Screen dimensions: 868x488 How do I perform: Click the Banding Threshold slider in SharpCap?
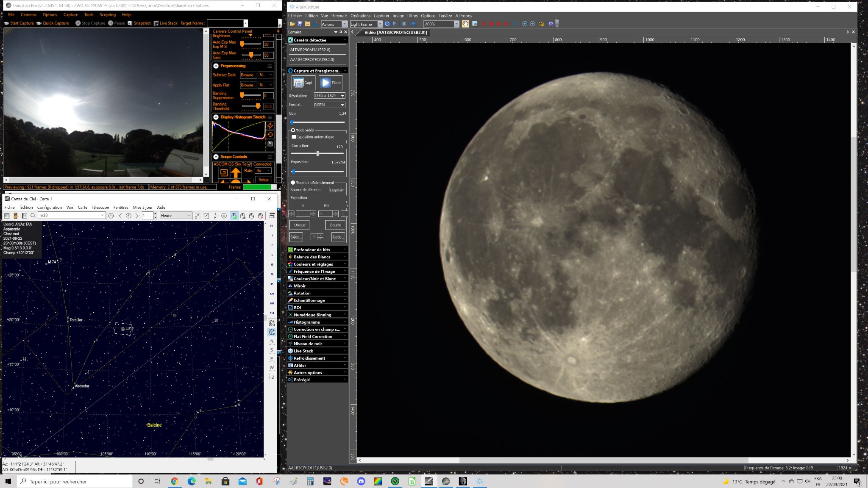[251, 106]
